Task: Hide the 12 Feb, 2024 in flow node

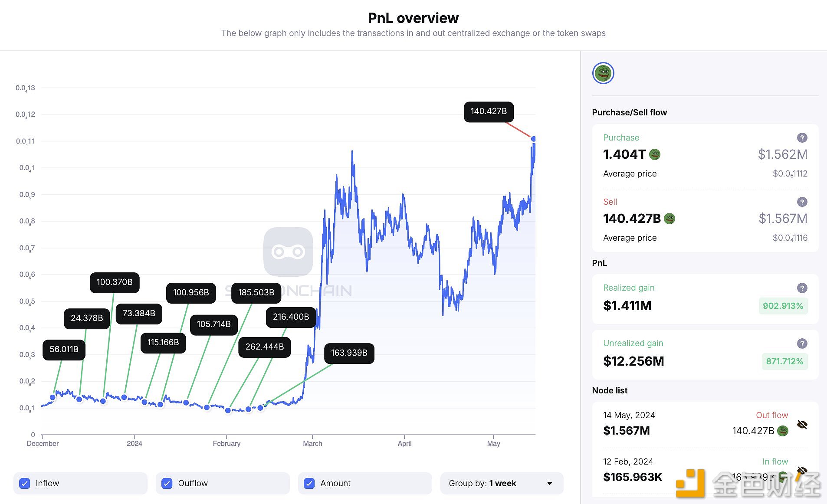Action: click(x=802, y=471)
